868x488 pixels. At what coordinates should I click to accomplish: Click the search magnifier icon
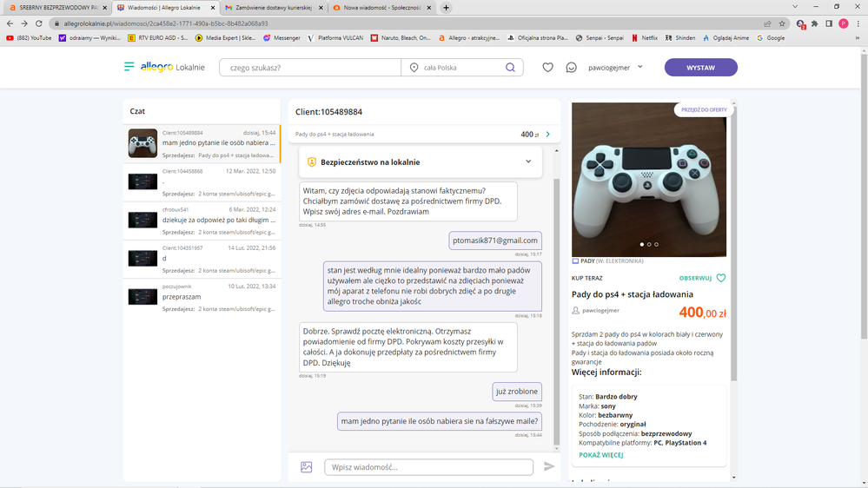click(510, 68)
